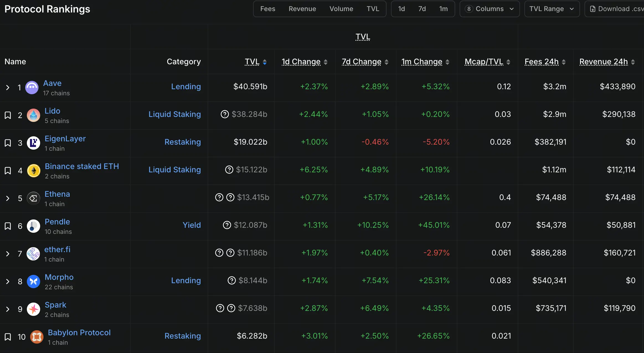Screen dimensions: 644x353
Task: Bookmark the Lido row
Action: [8, 115]
